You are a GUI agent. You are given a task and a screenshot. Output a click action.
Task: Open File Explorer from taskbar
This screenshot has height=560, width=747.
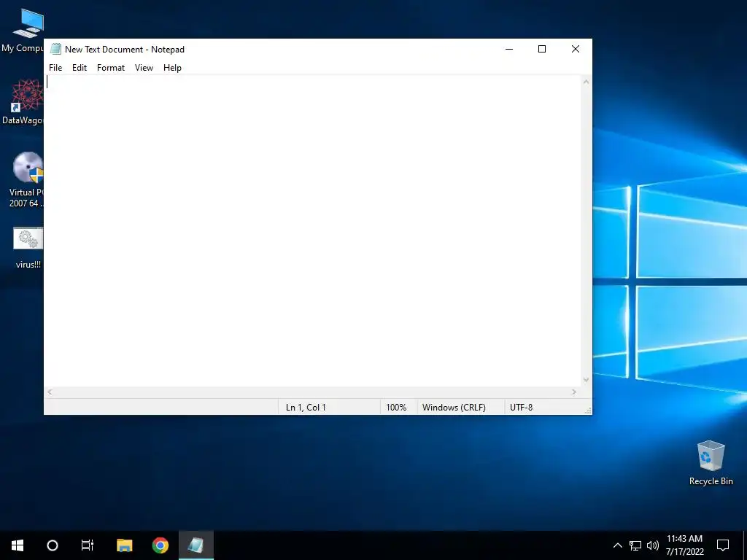(124, 545)
